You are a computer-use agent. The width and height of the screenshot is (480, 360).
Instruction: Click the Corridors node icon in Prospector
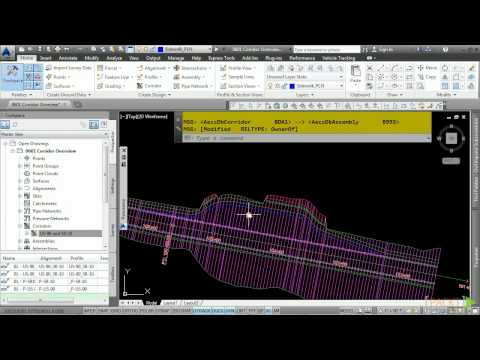pyautogui.click(x=27, y=226)
